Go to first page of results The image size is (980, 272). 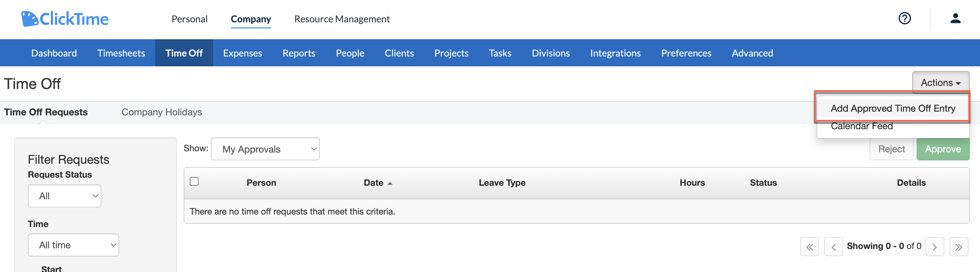(809, 247)
